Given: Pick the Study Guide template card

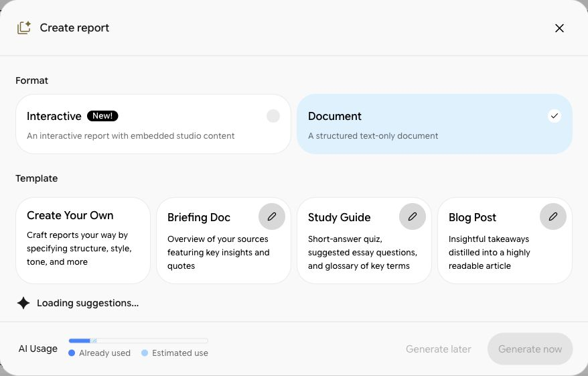Looking at the screenshot, I should (364, 241).
